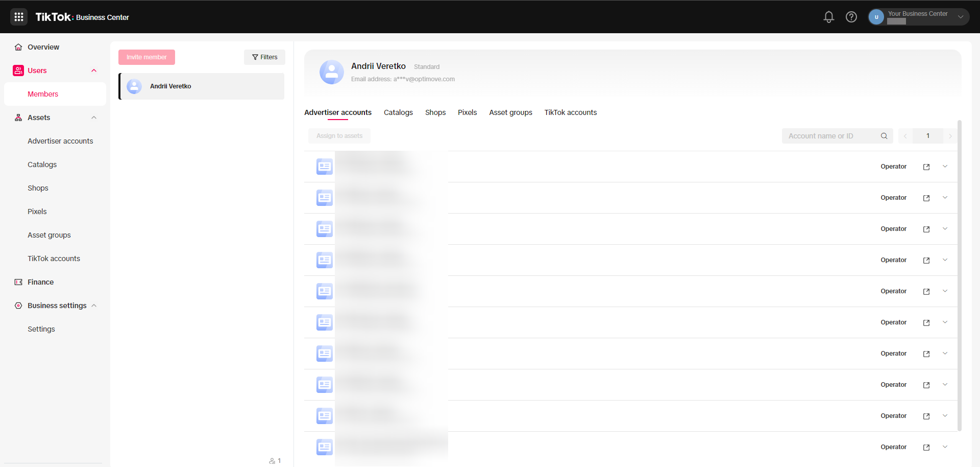Viewport: 980px width, 467px height.
Task: Click the Invite member button
Action: tap(146, 57)
